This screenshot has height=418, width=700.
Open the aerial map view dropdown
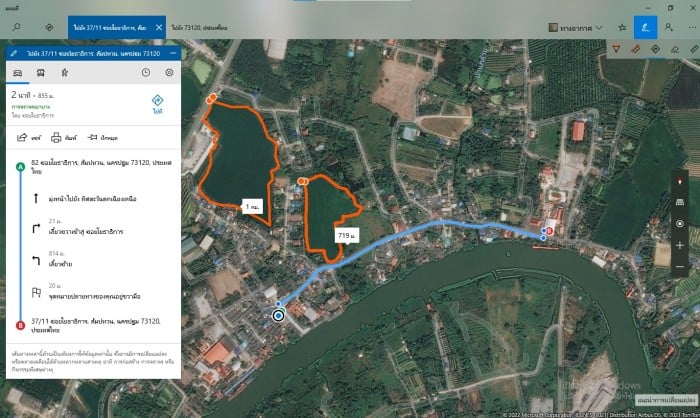click(575, 28)
